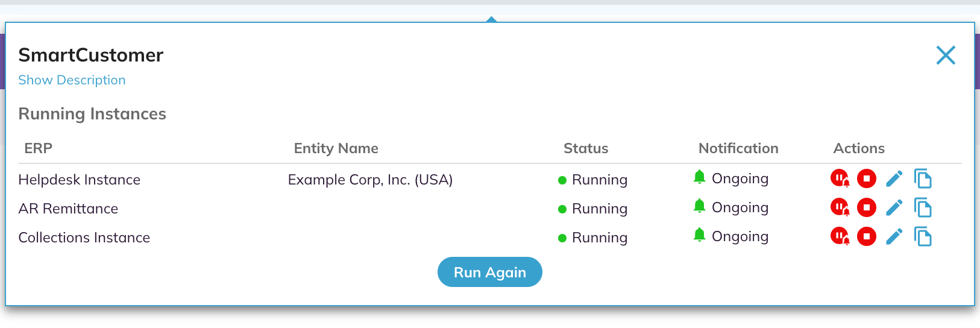Click the bell icon for Collections Instance
980x328 pixels.
[x=699, y=235]
